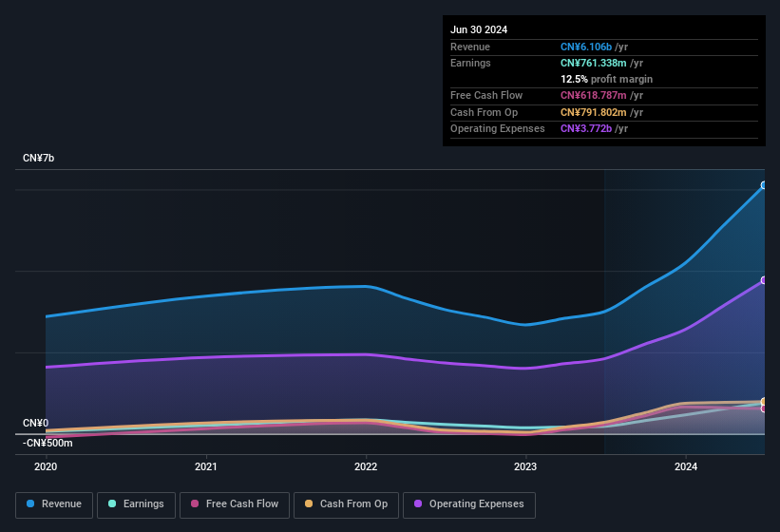
Task: Toggle the Earnings legend button
Action: click(136, 504)
